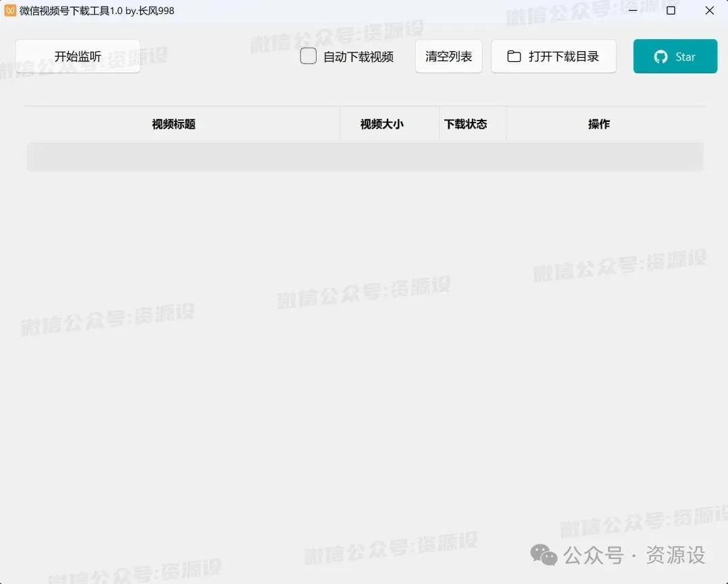The width and height of the screenshot is (728, 584).
Task: Enable the 自动下载视频 checkbox
Action: click(x=308, y=56)
